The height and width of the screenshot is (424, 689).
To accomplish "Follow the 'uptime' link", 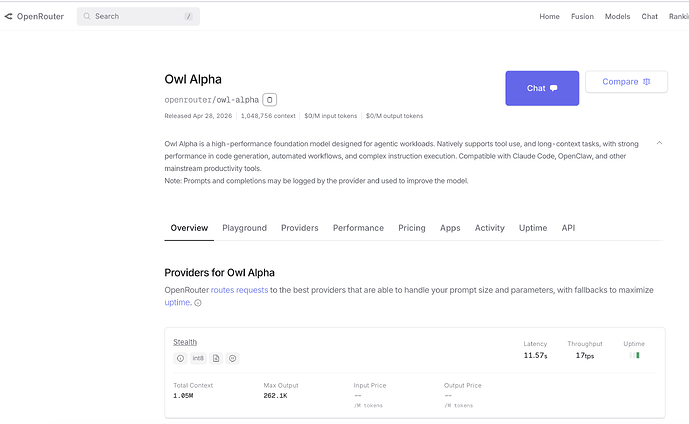I will tap(177, 302).
